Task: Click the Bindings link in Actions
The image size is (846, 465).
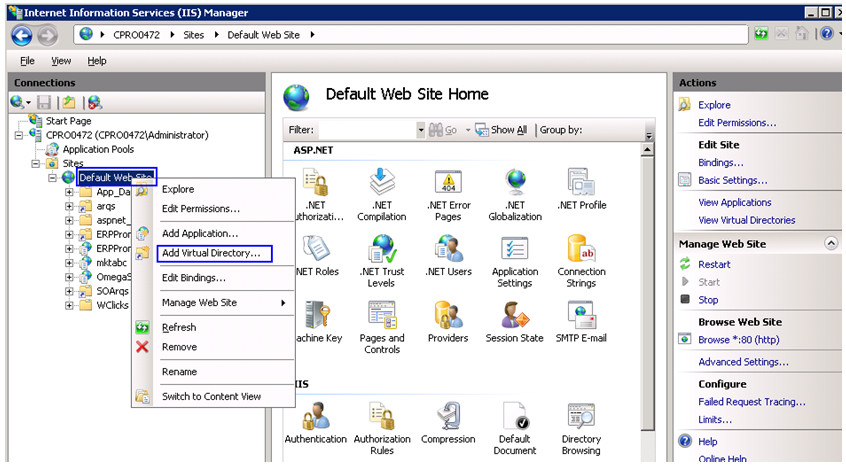Action: (x=720, y=162)
